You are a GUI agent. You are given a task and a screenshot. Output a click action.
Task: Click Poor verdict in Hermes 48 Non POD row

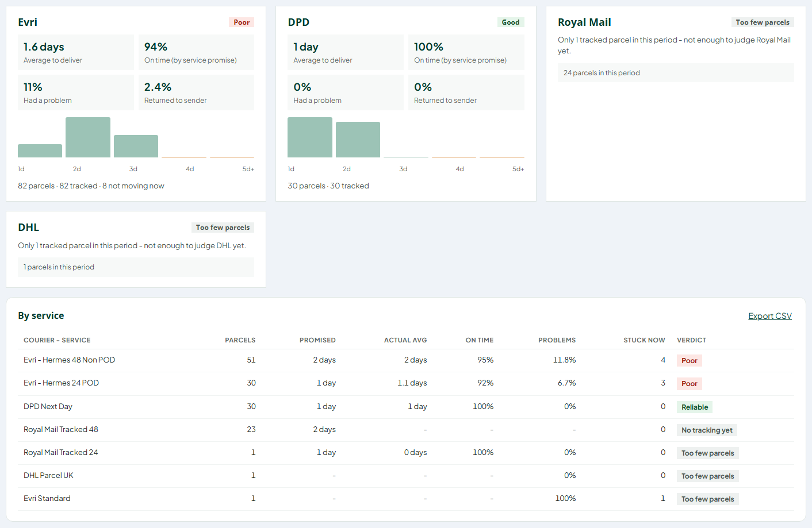(690, 361)
